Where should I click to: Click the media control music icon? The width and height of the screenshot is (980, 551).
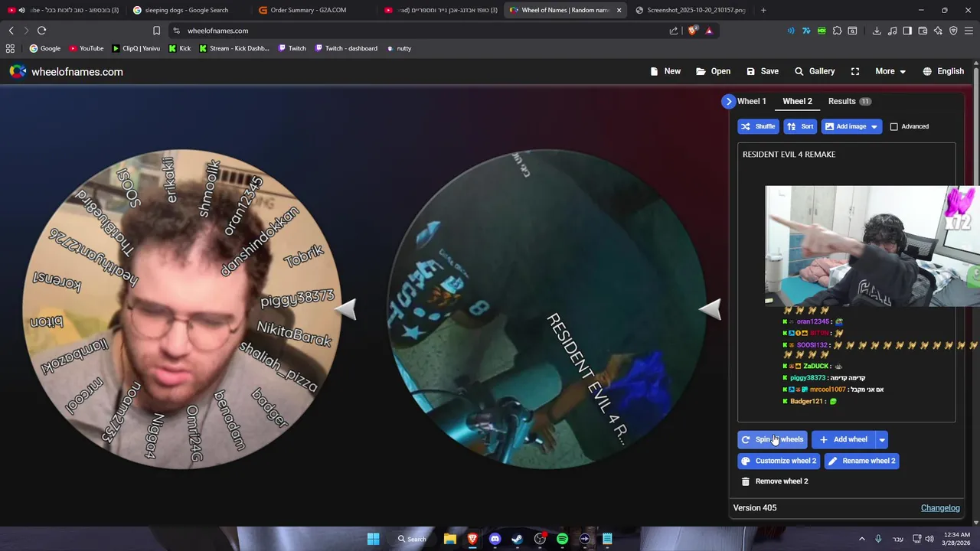click(892, 31)
